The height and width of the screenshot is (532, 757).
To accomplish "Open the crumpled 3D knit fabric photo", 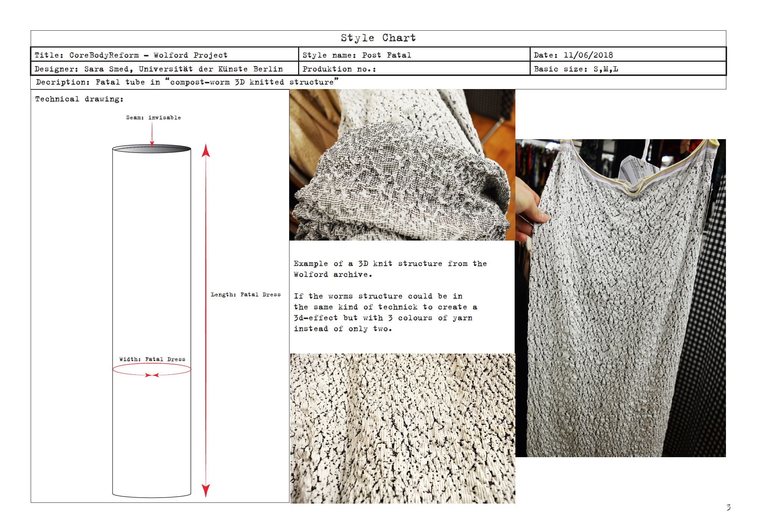I will point(402,165).
